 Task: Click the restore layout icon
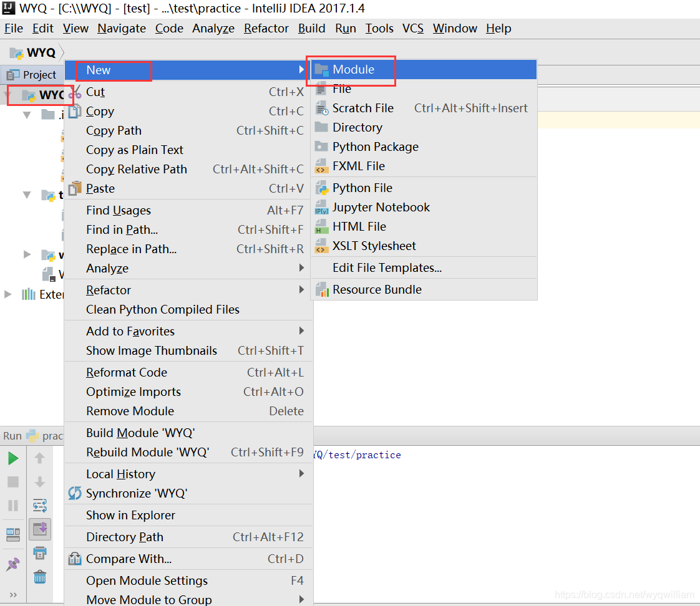[13, 534]
